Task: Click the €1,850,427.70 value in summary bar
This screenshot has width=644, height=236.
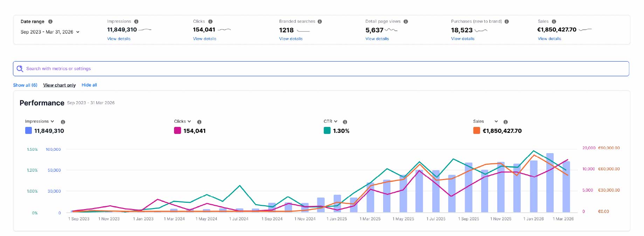Action: [x=557, y=30]
